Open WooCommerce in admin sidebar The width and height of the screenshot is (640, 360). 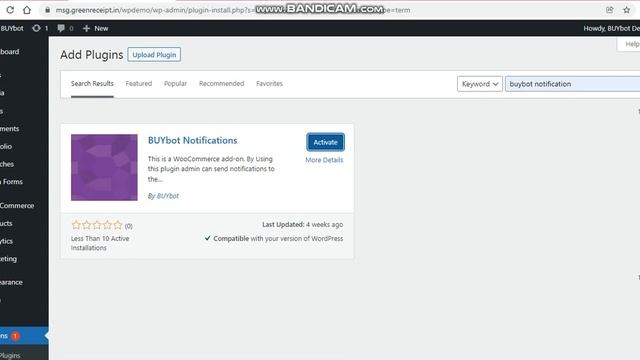17,205
